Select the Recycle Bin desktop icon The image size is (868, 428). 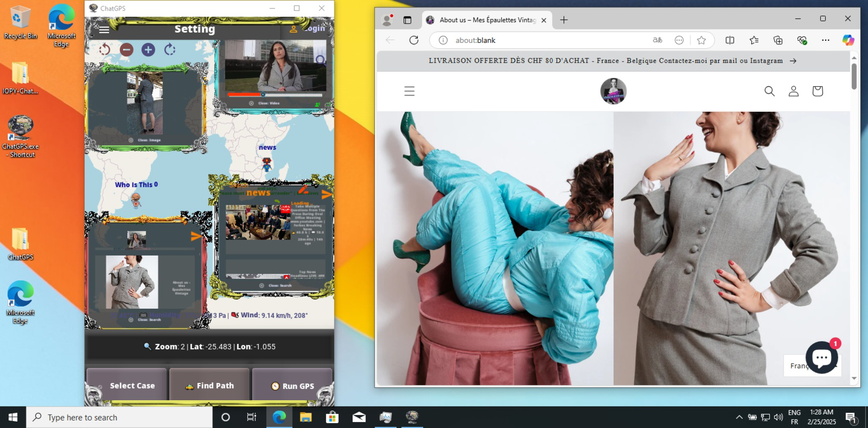pyautogui.click(x=20, y=22)
